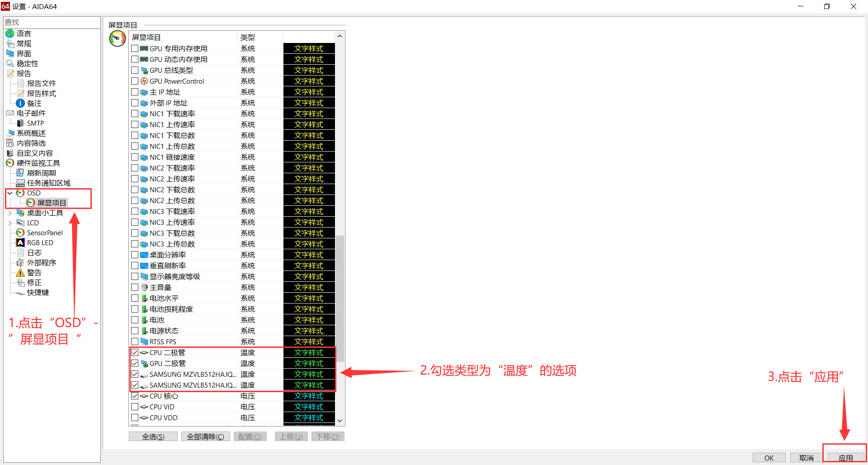Viewport: 868px width, 465px height.
Task: Select the 警告 settings item
Action: 33,272
